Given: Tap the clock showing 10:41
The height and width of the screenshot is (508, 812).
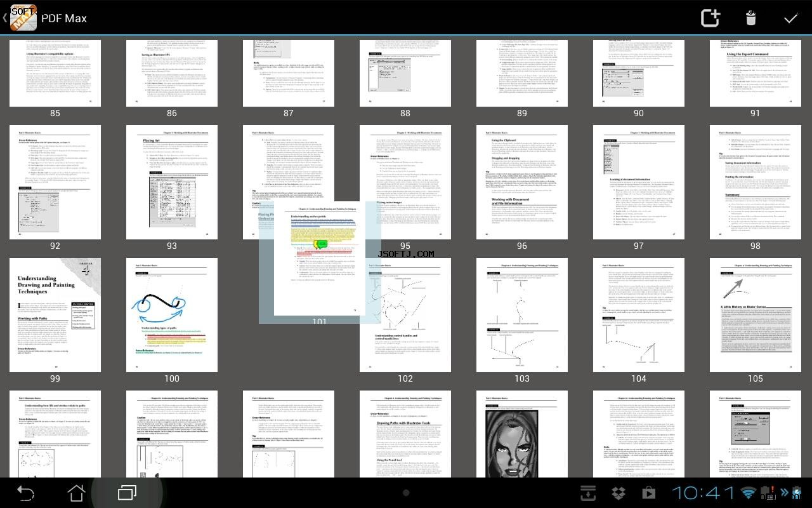Looking at the screenshot, I should (702, 493).
